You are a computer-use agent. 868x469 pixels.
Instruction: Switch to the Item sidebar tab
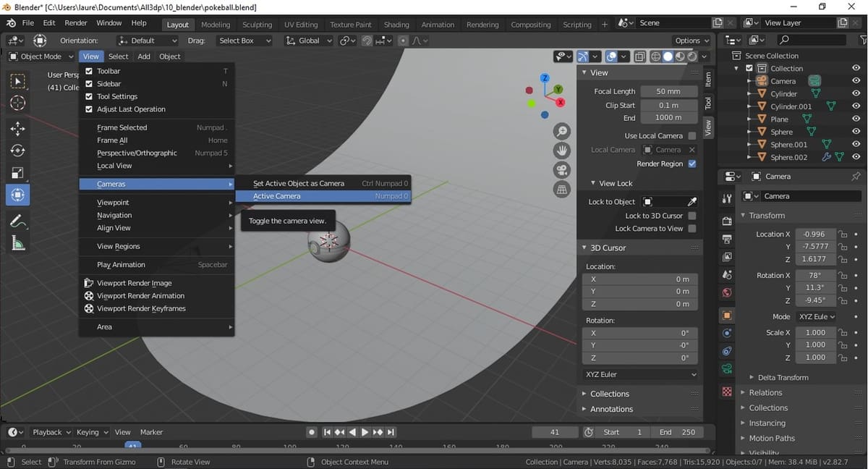708,78
